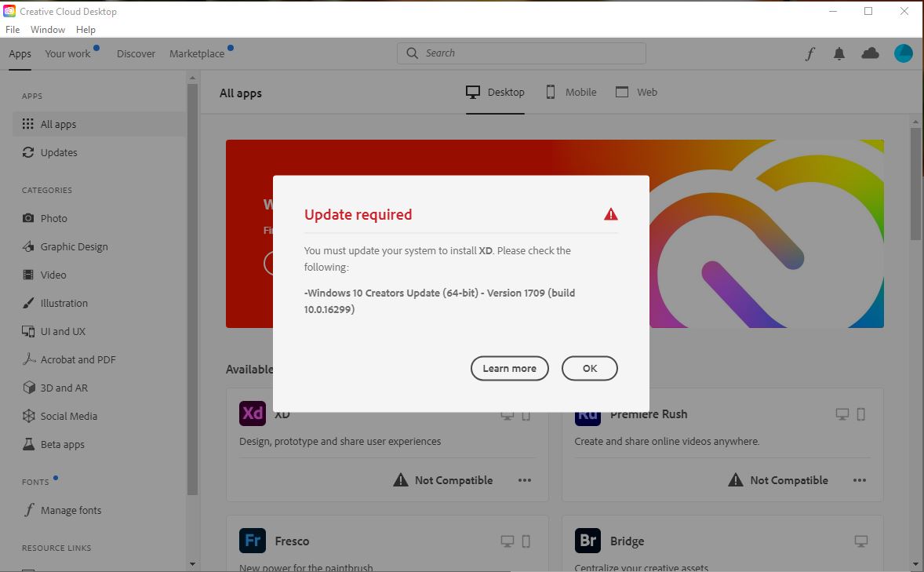Click the Fresco app icon
The height and width of the screenshot is (572, 924).
253,541
